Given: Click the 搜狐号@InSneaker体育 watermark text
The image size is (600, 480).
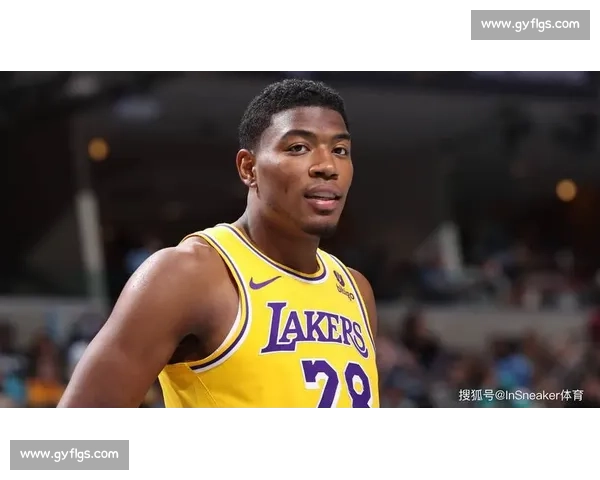Looking at the screenshot, I should tap(520, 395).
